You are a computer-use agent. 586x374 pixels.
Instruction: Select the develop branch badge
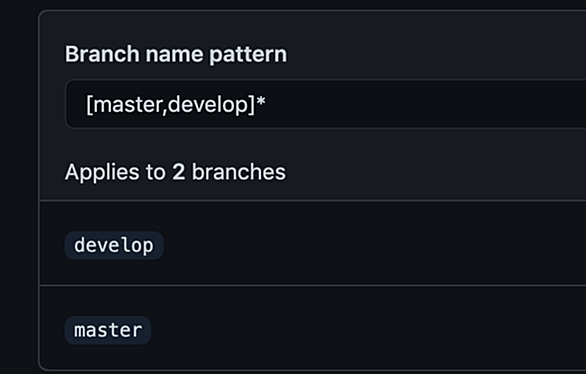pyautogui.click(x=114, y=245)
